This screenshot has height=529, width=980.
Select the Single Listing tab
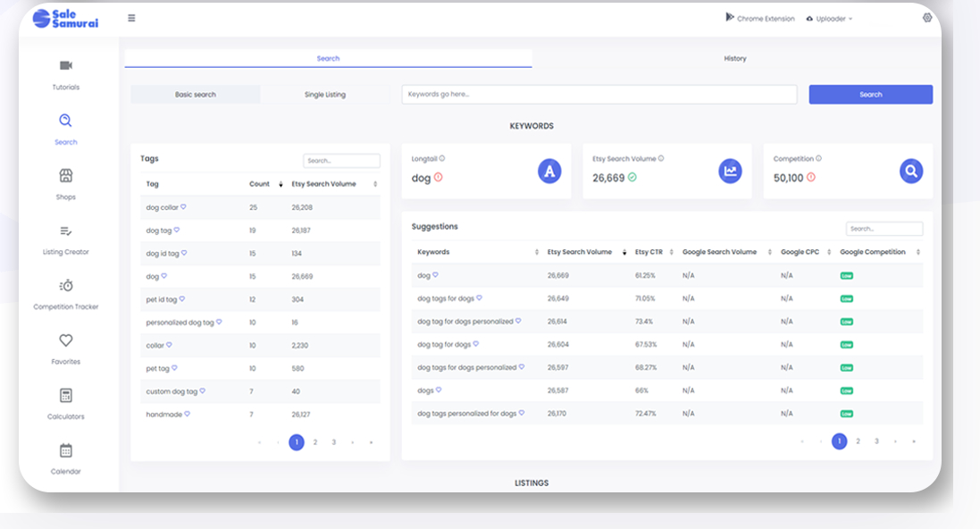coord(326,94)
